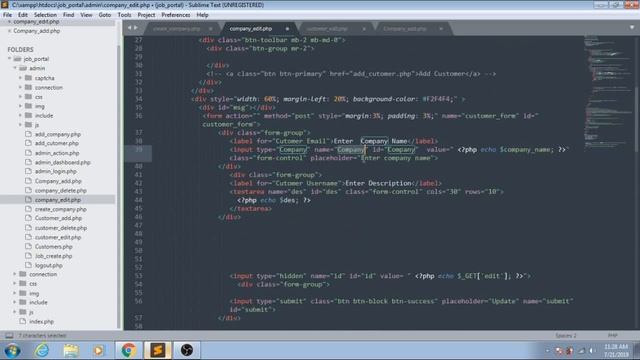Open Company_add.php in the folder tree

(58, 181)
